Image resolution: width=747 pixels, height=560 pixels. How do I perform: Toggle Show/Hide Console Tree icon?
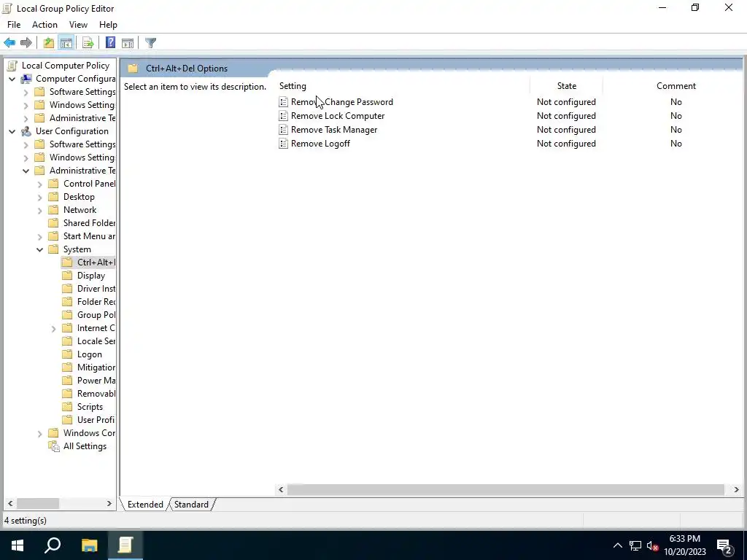click(66, 43)
